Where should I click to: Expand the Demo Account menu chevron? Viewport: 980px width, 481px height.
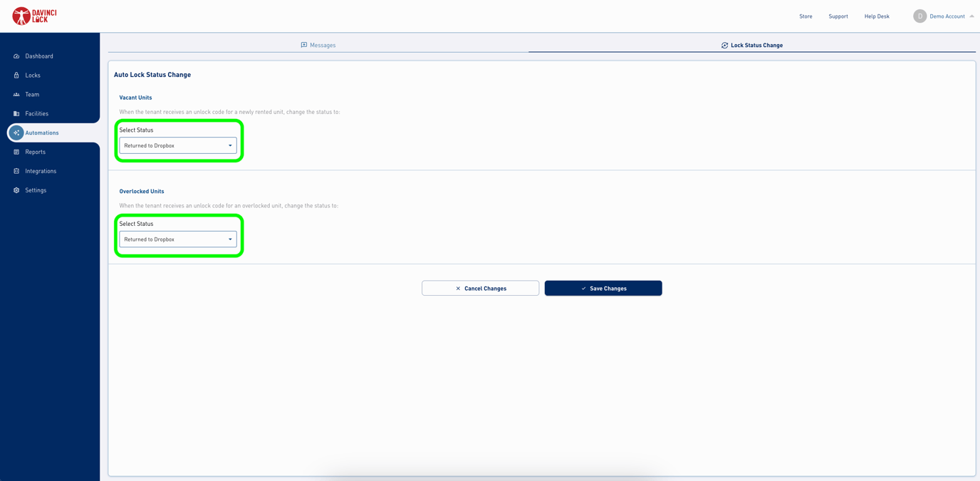(973, 16)
